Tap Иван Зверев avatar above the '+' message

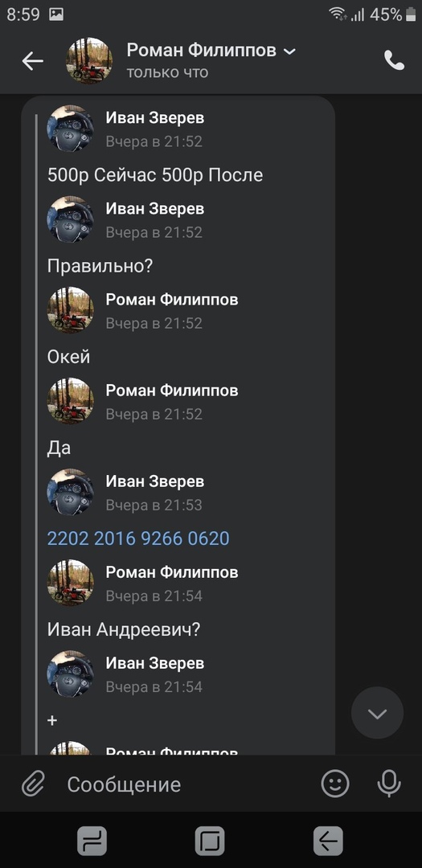click(71, 674)
